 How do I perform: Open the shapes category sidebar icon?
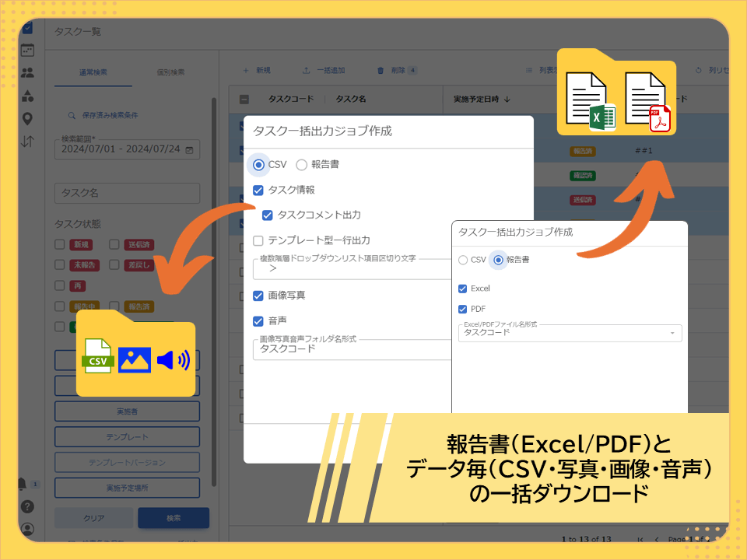(28, 96)
